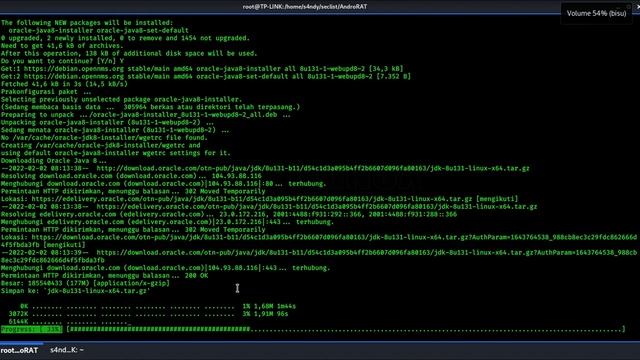Screen dimensions: 640x360
Task: Click 'Selecting previously unselected package oracle-java8-installer.'
Action: (x=121, y=100)
